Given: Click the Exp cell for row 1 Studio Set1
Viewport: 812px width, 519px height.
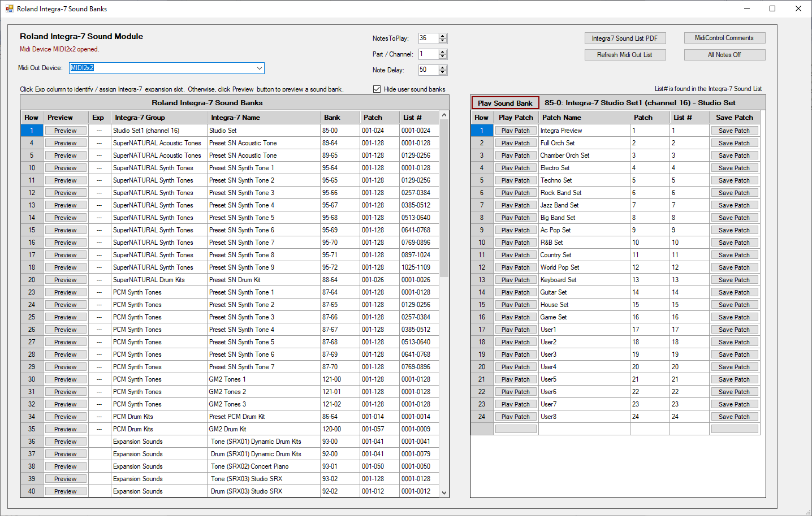Looking at the screenshot, I should (x=99, y=131).
